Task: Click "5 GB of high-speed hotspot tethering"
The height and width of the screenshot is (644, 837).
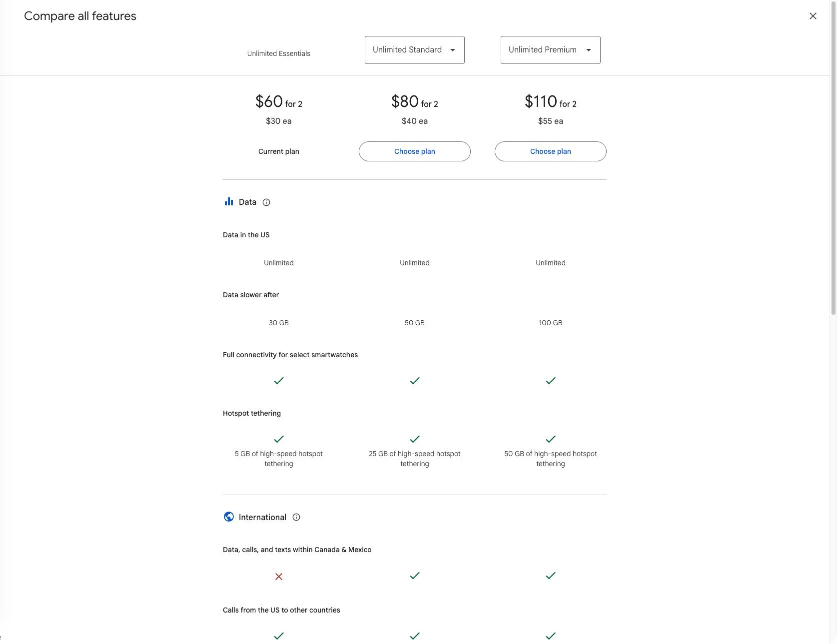Action: (x=279, y=459)
